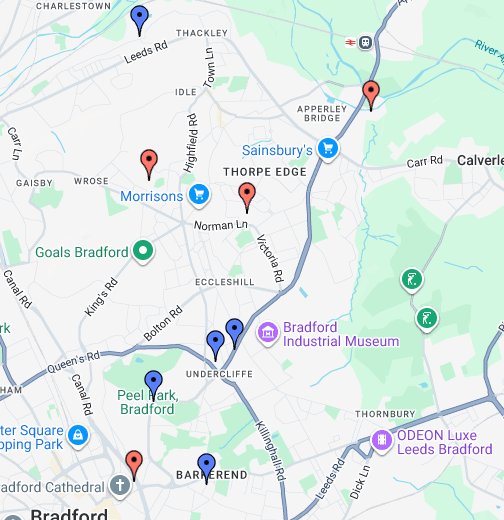This screenshot has width=504, height=520.
Task: Open the train station icon near Apperley
Action: pyautogui.click(x=365, y=43)
